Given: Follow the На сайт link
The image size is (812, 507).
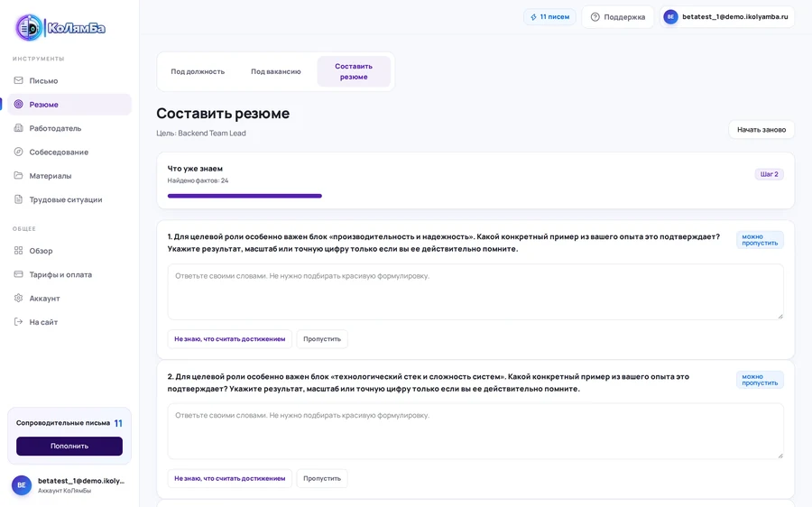Looking at the screenshot, I should point(69,322).
